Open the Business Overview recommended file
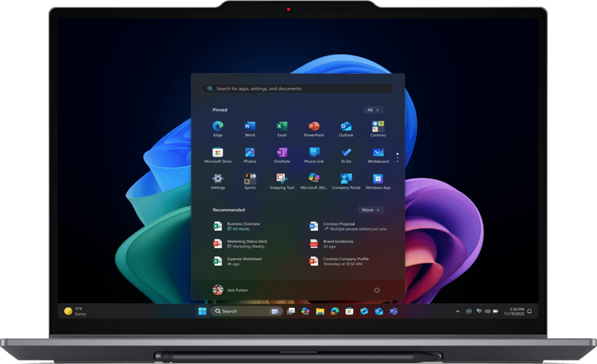The image size is (597, 364). (236, 226)
